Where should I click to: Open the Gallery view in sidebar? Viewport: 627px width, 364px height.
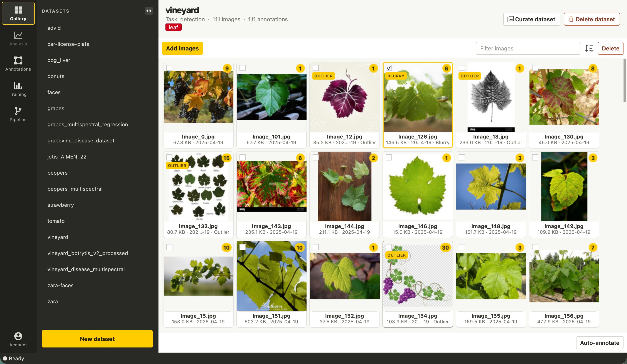[x=18, y=13]
